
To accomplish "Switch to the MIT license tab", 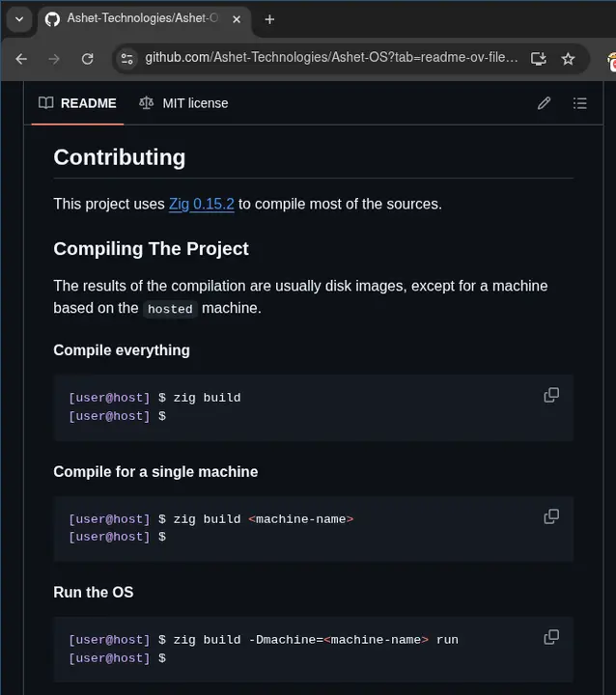I will (183, 103).
